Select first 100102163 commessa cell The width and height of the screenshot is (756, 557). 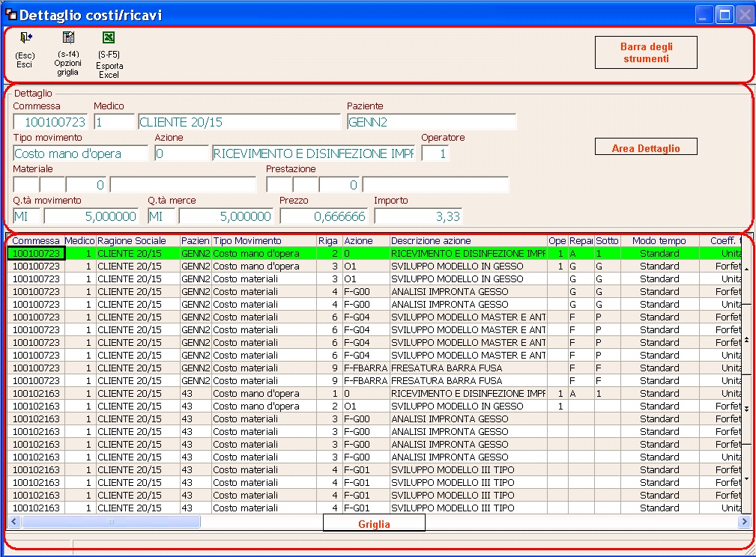(36, 393)
